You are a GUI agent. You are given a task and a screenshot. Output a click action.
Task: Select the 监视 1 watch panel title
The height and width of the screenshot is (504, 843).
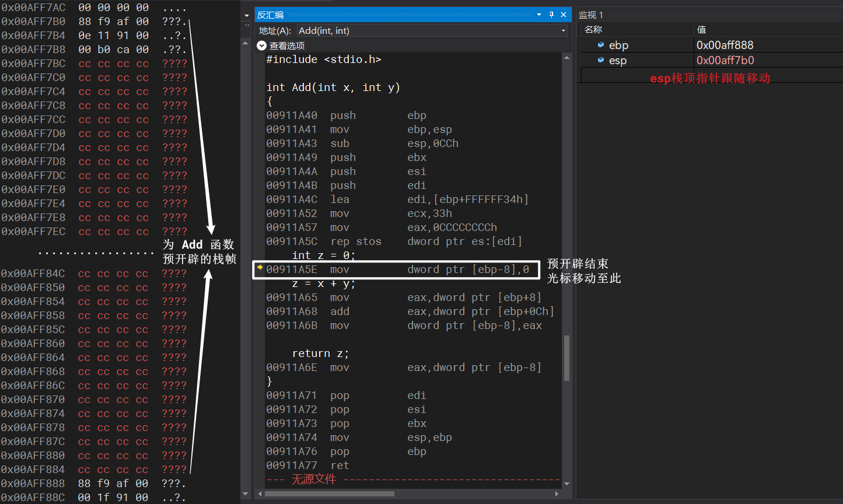point(591,15)
